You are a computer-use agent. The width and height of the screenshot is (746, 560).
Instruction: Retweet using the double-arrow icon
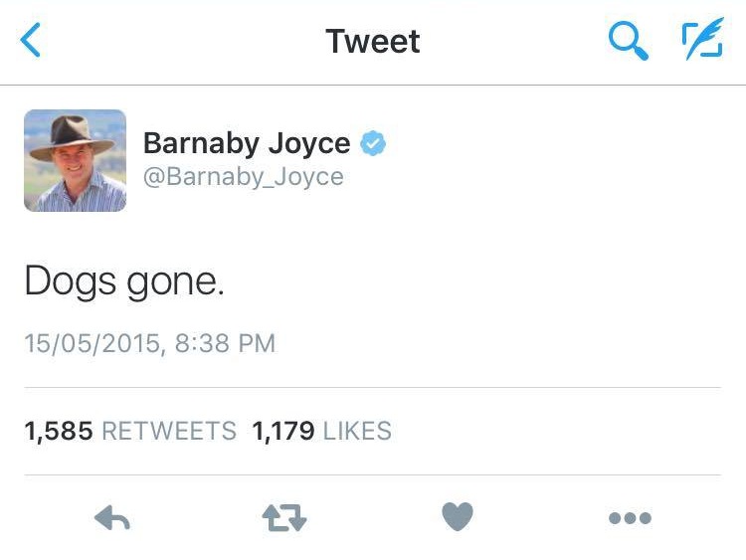tap(284, 517)
